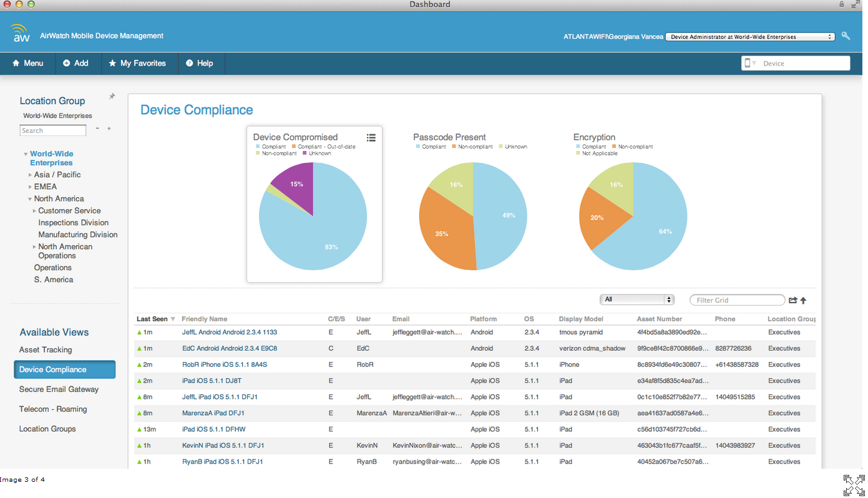Screen dimensions: 868x498
Task: Collapse groups using the minus next to Search
Action: click(x=97, y=129)
